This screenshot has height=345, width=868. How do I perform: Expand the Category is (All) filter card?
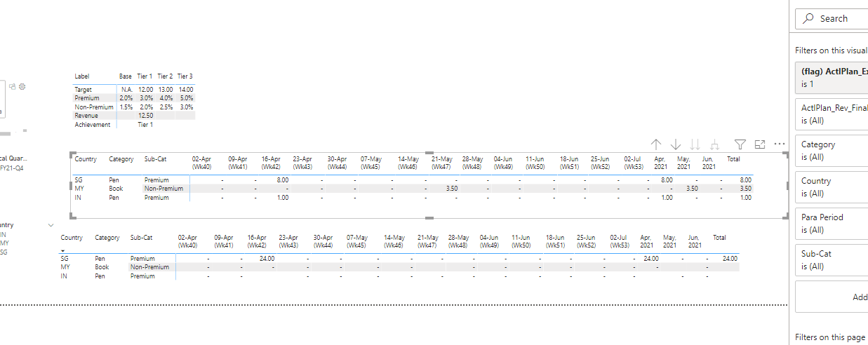tap(832, 150)
